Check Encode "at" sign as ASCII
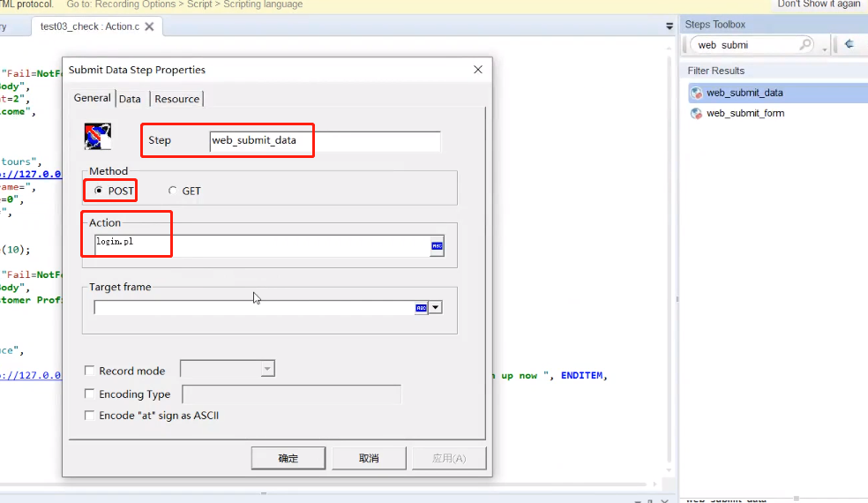The width and height of the screenshot is (868, 503). pos(89,415)
